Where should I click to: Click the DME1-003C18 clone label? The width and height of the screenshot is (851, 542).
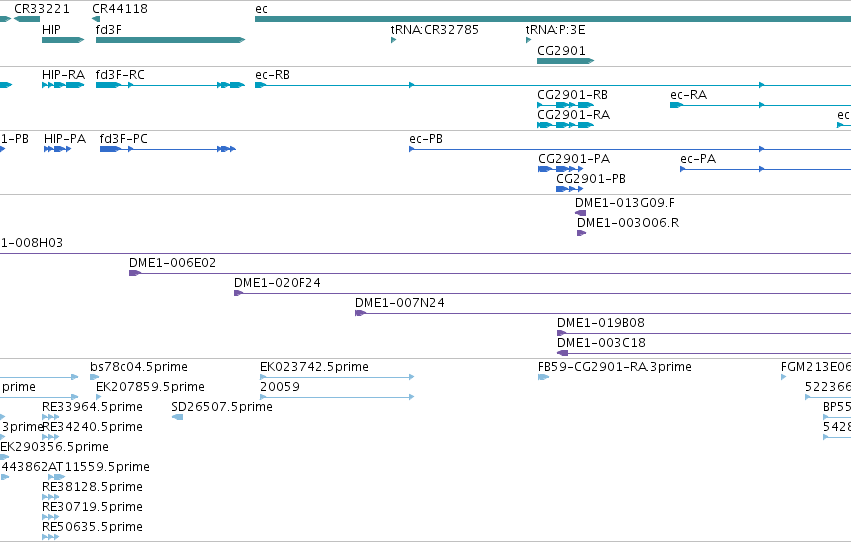click(601, 343)
